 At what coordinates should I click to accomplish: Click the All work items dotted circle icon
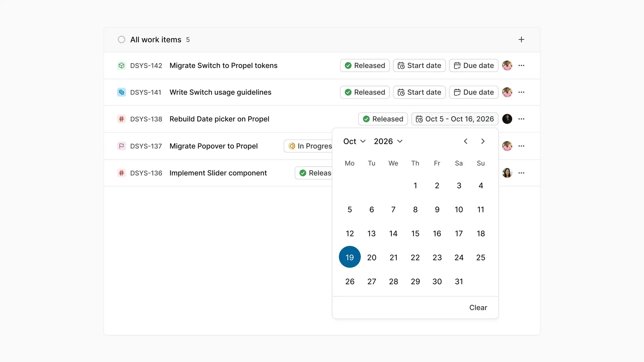click(x=121, y=40)
